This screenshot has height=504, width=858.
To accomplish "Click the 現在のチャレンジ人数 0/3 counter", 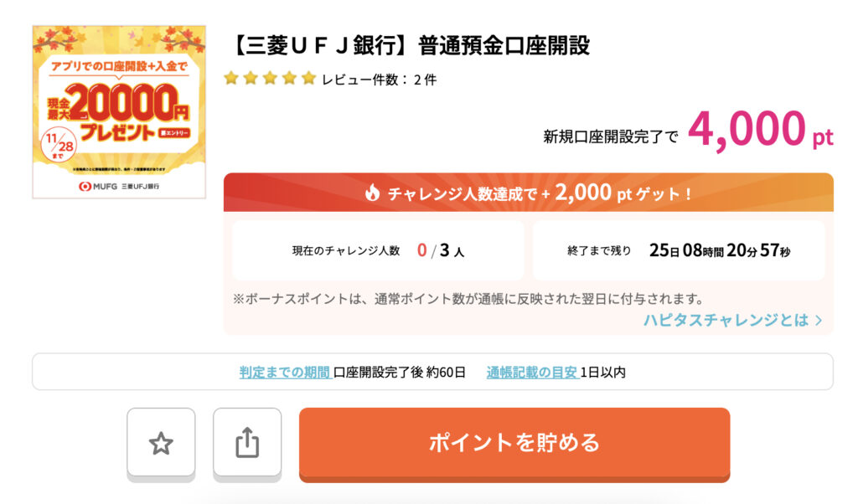I will click(x=378, y=250).
